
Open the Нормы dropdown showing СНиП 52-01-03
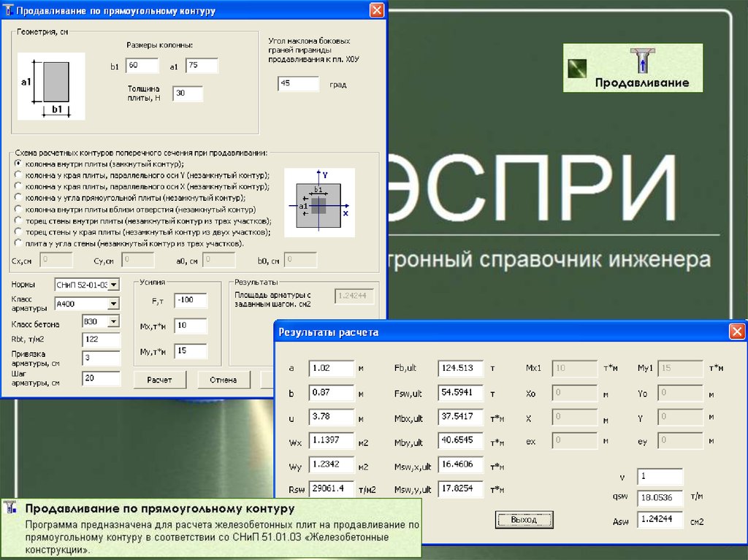[x=113, y=285]
